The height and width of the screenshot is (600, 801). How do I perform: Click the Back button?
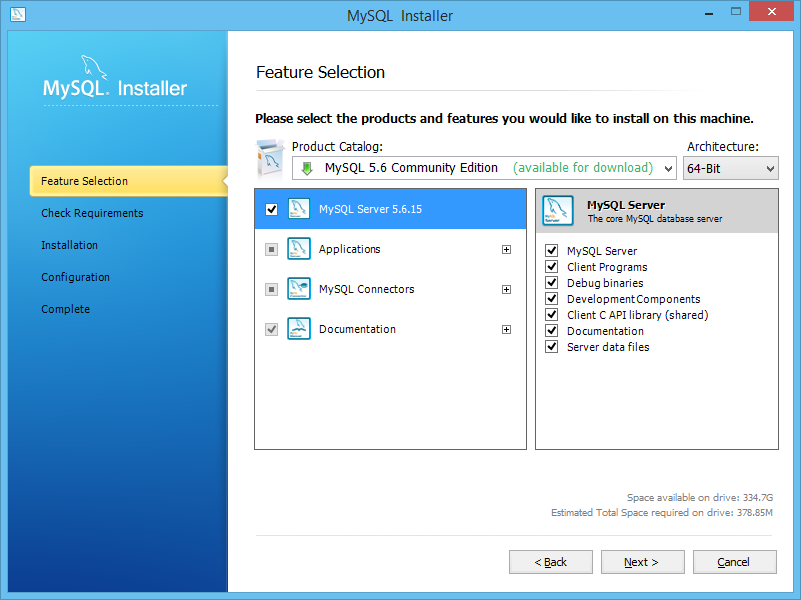pyautogui.click(x=551, y=562)
